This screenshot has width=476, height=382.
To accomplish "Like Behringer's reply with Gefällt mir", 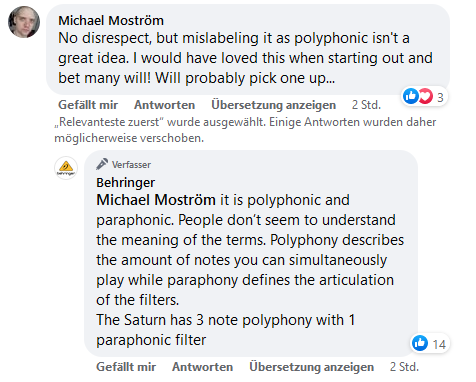I will [x=126, y=367].
